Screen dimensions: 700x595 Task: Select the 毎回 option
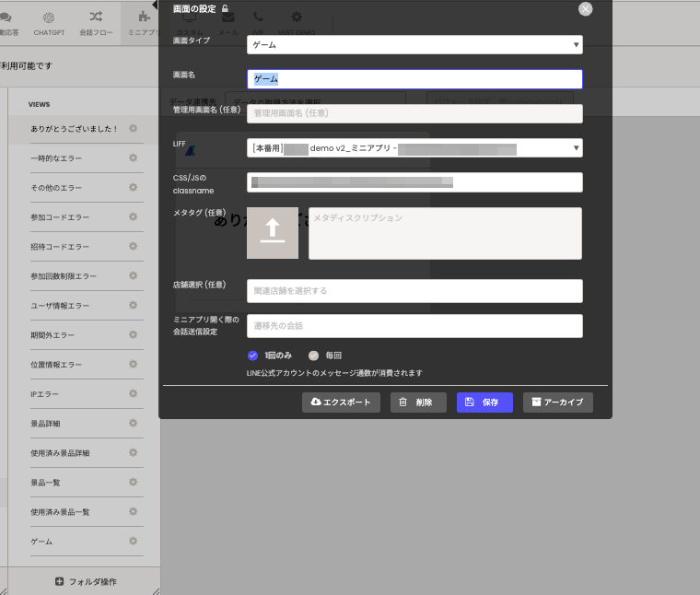coord(313,356)
